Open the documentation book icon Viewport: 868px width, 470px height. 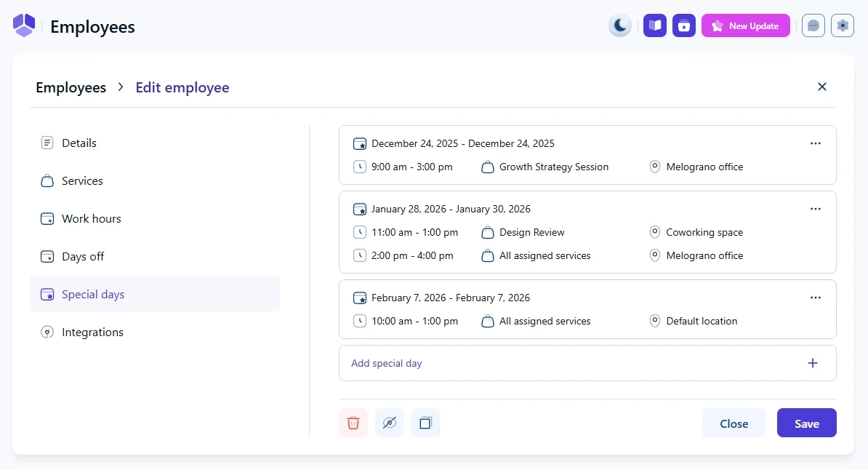(655, 26)
